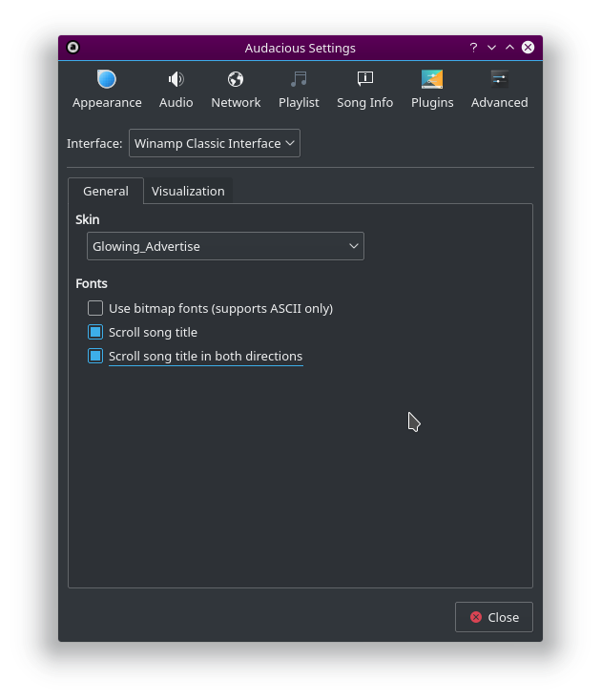This screenshot has width=601, height=700.
Task: Open the Advanced settings category
Action: coord(499,90)
